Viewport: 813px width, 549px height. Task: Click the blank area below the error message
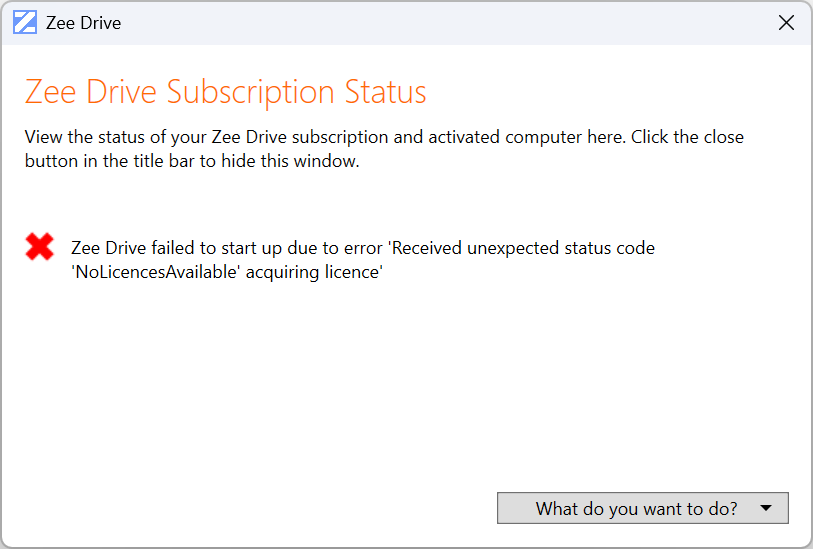point(400,380)
